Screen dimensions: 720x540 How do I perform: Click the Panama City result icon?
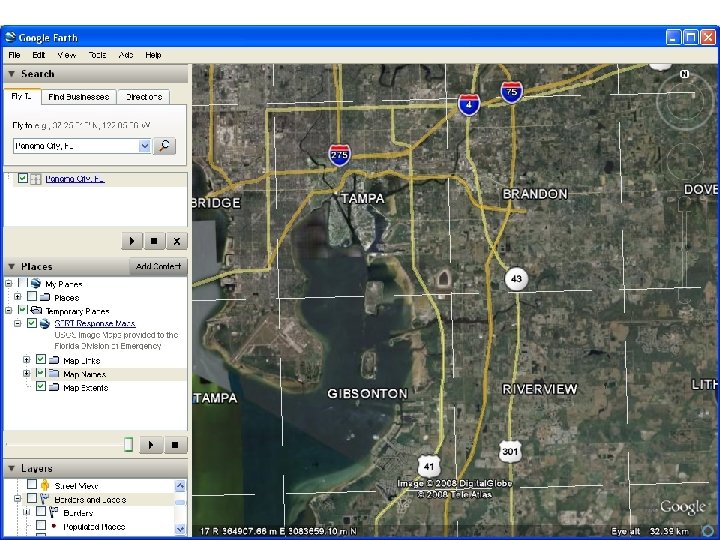point(35,179)
